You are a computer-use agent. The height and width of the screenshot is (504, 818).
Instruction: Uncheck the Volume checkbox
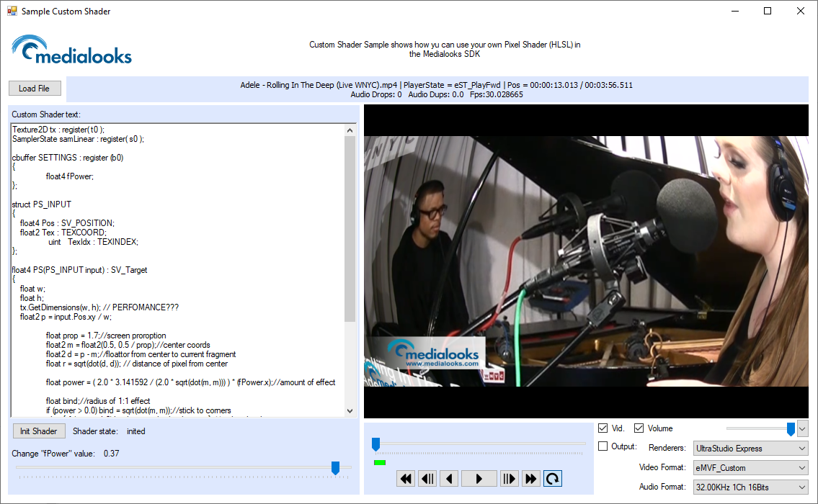639,428
